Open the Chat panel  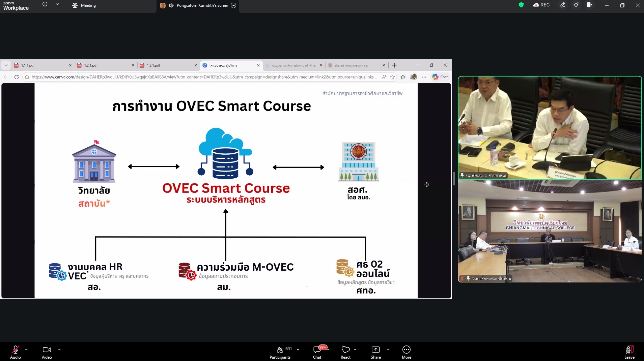[317, 352]
